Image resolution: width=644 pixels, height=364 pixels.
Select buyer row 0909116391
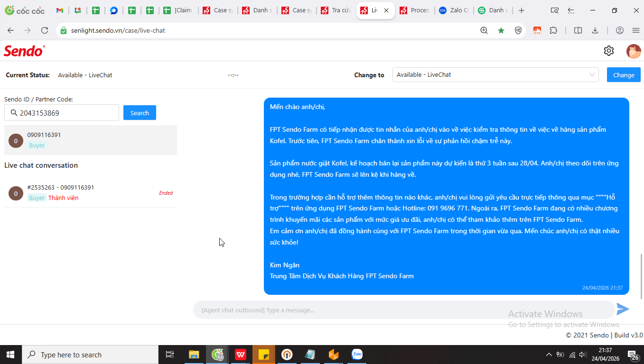pyautogui.click(x=91, y=140)
